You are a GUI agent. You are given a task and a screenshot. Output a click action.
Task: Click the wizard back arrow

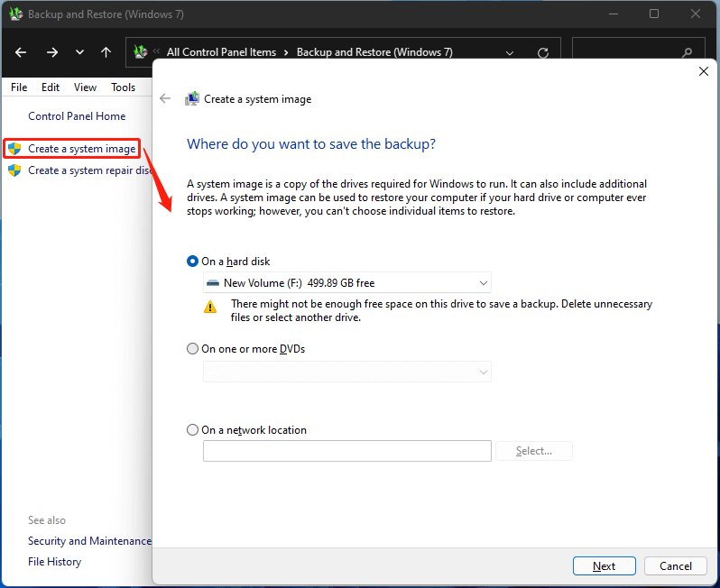tap(165, 98)
